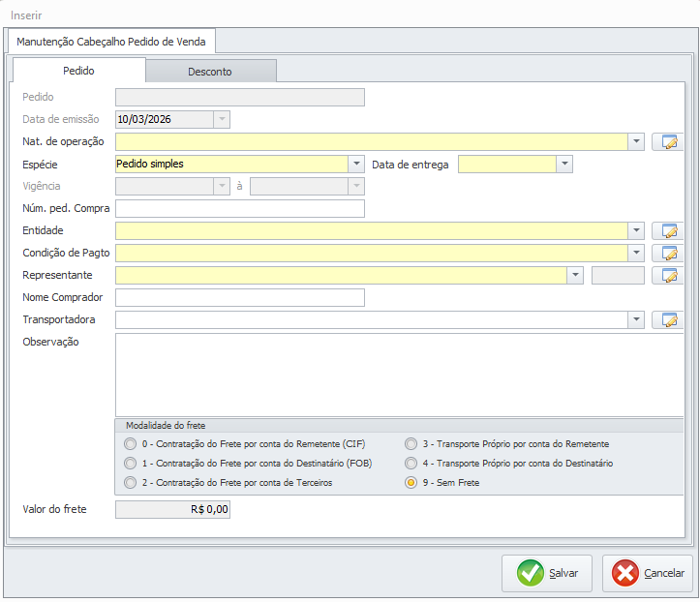Click into the Observação text area
Viewport: 700px width, 602px height.
(x=398, y=375)
